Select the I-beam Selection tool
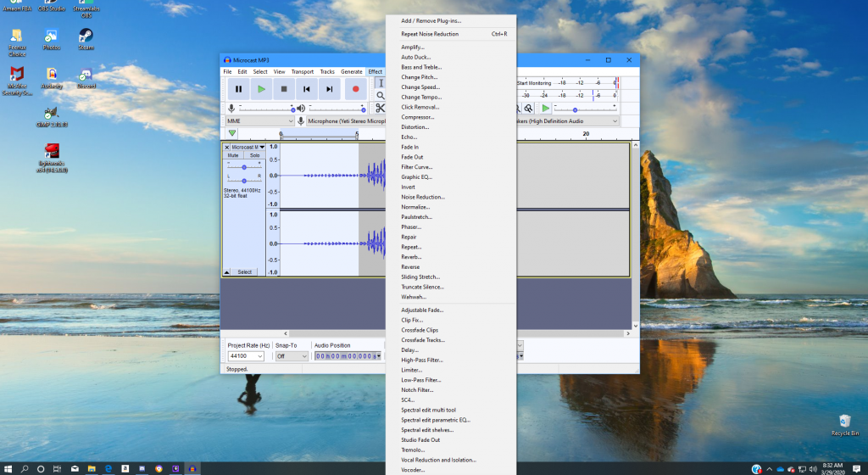This screenshot has height=475, width=868. [x=381, y=83]
